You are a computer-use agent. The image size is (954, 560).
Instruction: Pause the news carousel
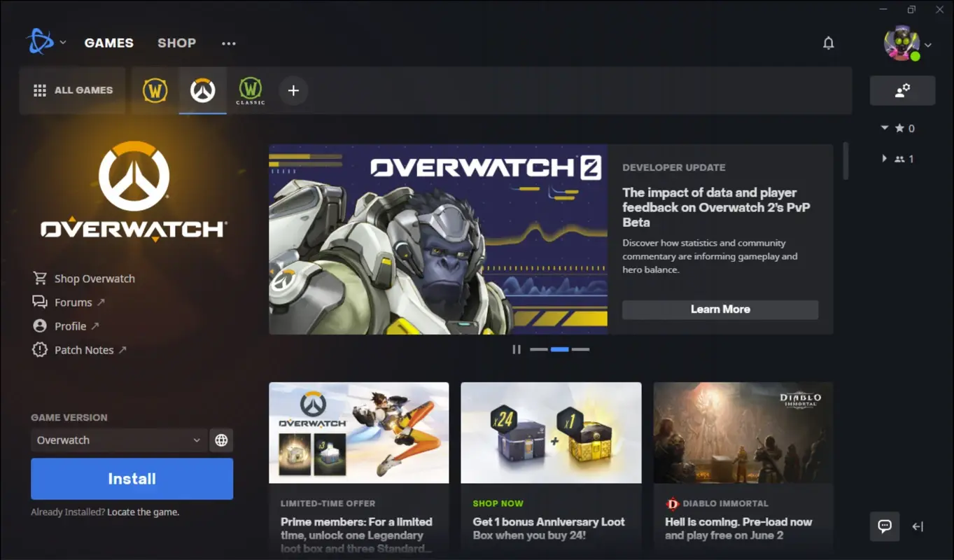pos(517,349)
